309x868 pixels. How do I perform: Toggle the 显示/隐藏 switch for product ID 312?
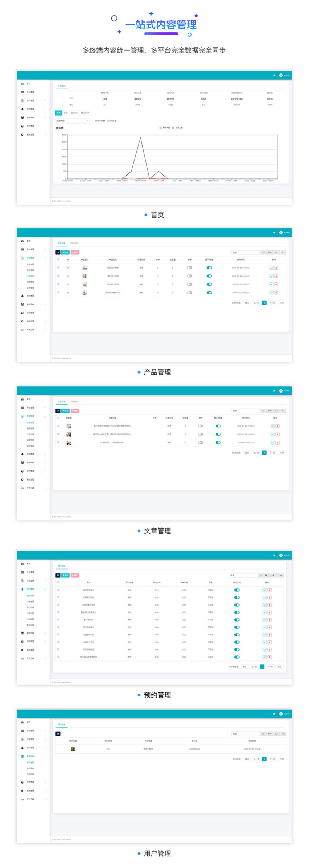209,293
